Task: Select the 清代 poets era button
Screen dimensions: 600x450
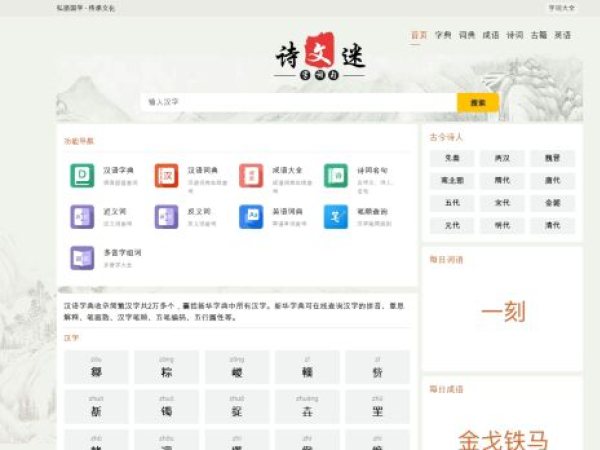Action: [553, 225]
